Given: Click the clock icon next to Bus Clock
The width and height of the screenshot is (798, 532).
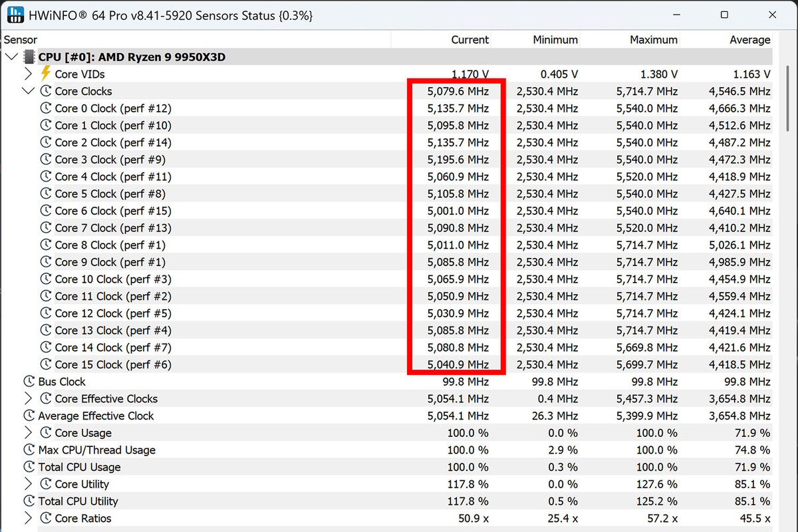Looking at the screenshot, I should (29, 382).
